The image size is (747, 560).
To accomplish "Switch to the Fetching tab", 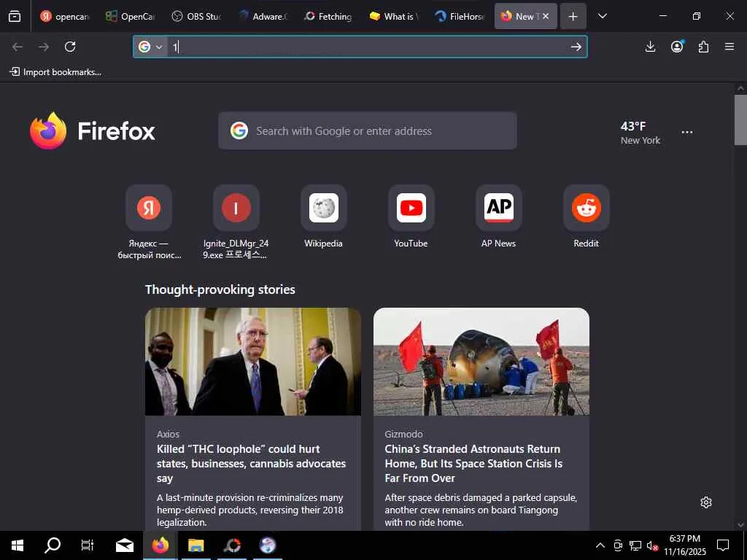I will coord(328,17).
